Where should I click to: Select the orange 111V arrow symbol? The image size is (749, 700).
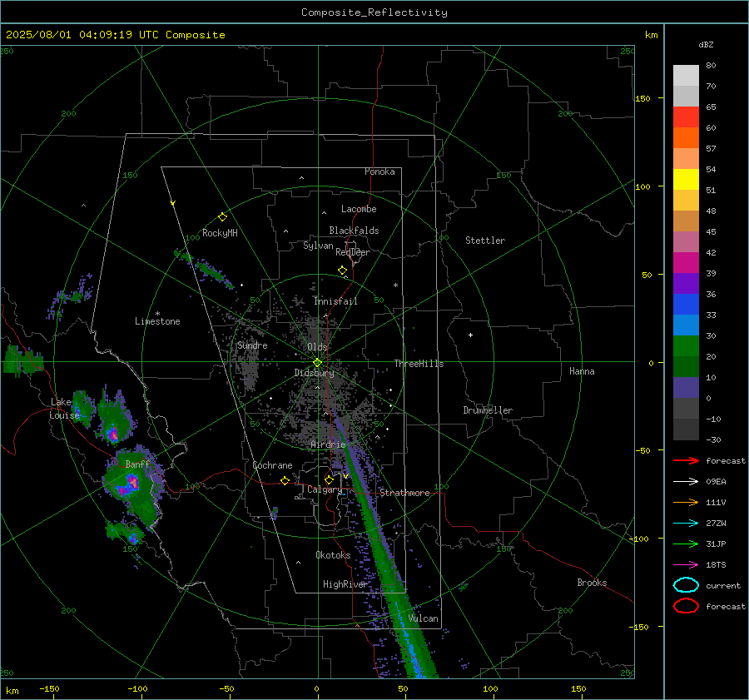click(x=686, y=502)
